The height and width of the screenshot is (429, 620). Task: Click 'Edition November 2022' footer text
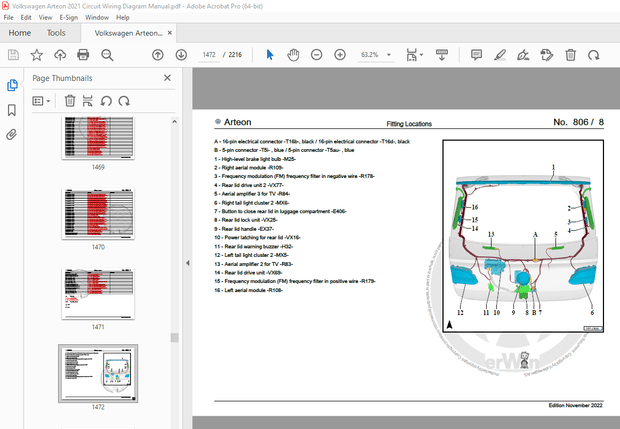[575, 405]
